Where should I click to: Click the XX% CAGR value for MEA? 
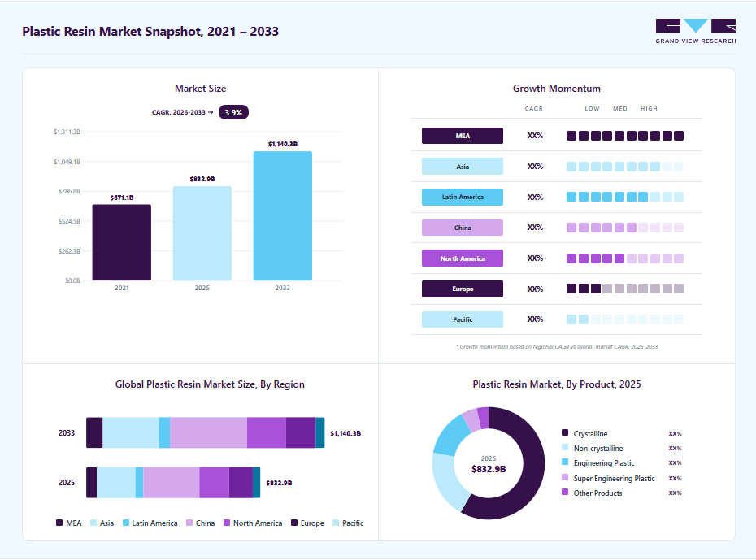pyautogui.click(x=535, y=136)
